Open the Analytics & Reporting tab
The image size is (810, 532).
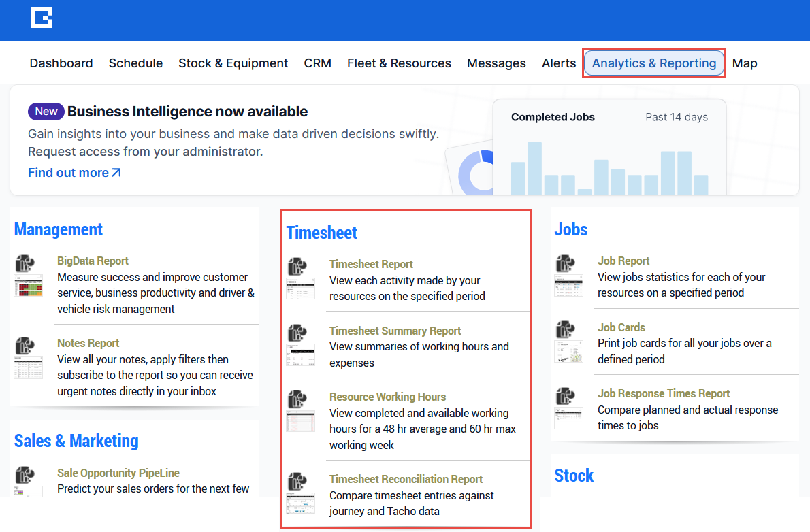tap(653, 63)
